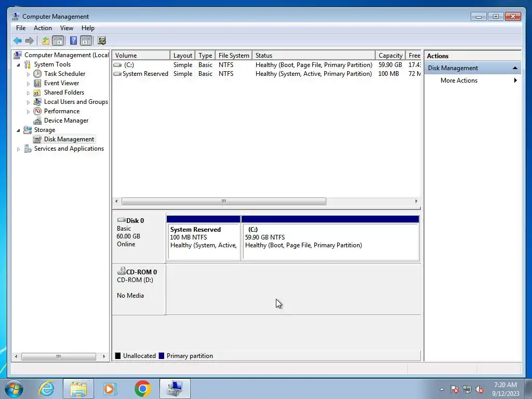Click '59.90 GB' capacity cell in list
The image size is (532, 399).
pyautogui.click(x=390, y=65)
